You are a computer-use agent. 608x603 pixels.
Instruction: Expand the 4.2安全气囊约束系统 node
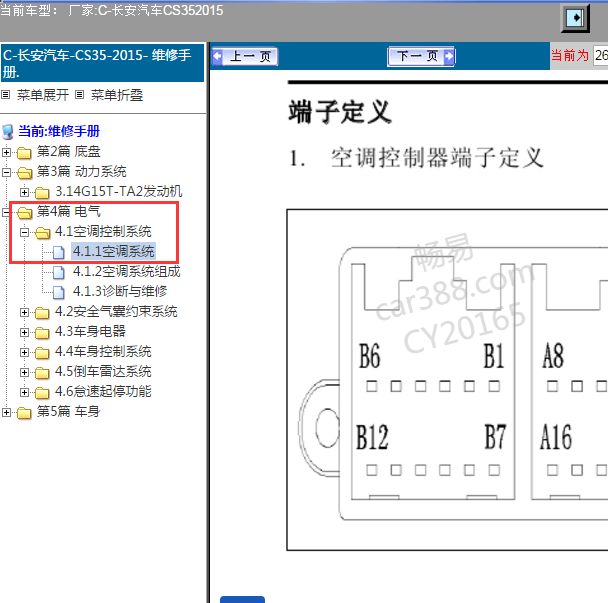(24, 313)
